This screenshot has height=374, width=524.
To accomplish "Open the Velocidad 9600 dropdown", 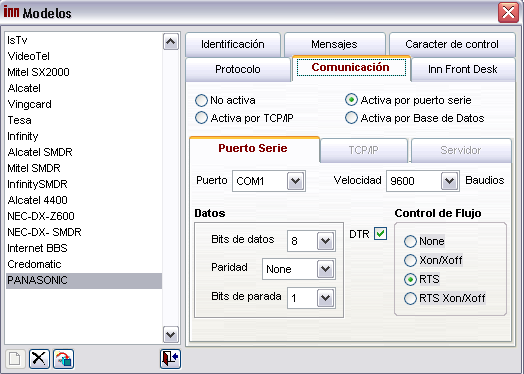I will (449, 181).
